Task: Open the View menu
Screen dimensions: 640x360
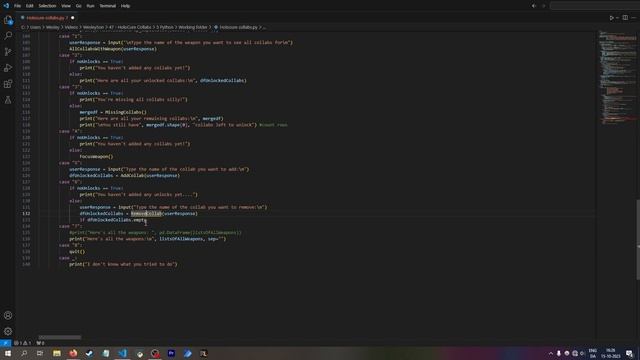Action: click(66, 6)
